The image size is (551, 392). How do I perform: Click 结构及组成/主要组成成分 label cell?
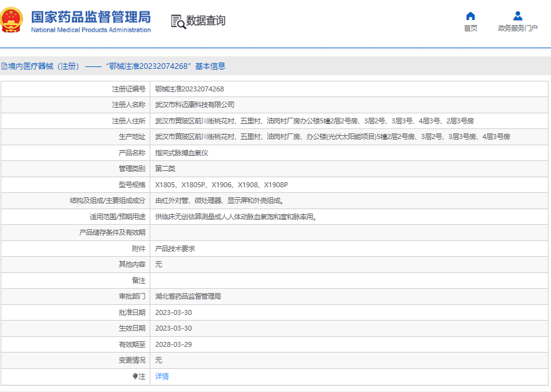[x=76, y=200]
